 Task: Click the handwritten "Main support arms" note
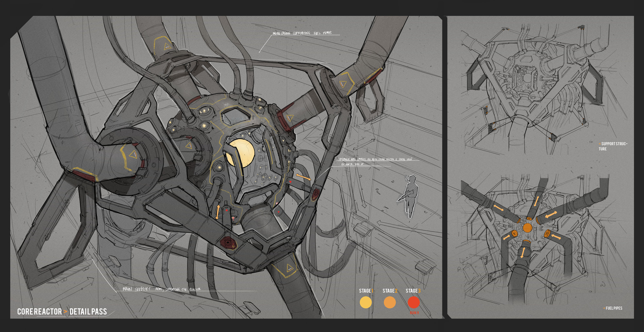click(x=162, y=289)
